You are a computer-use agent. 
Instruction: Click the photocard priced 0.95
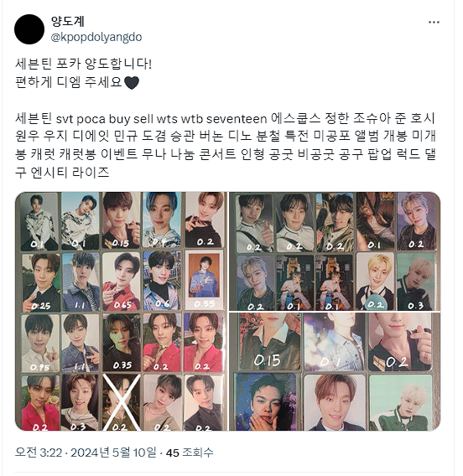pos(40,343)
